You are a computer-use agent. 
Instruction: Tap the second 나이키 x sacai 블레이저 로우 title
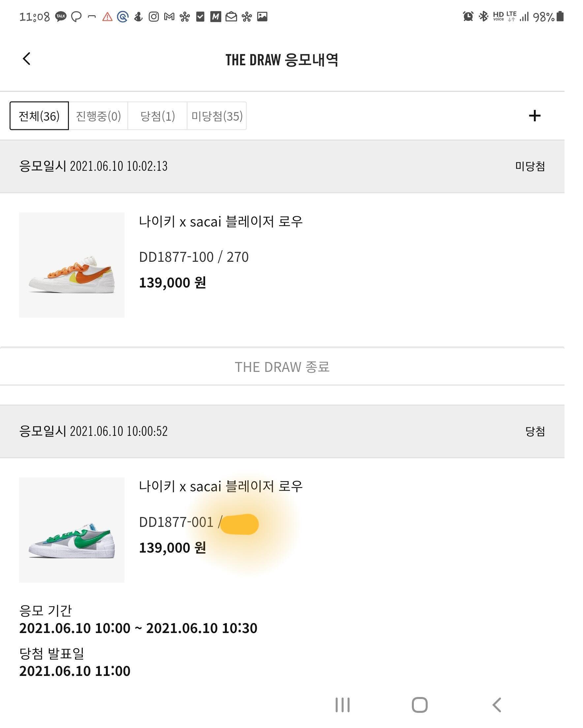(x=221, y=487)
